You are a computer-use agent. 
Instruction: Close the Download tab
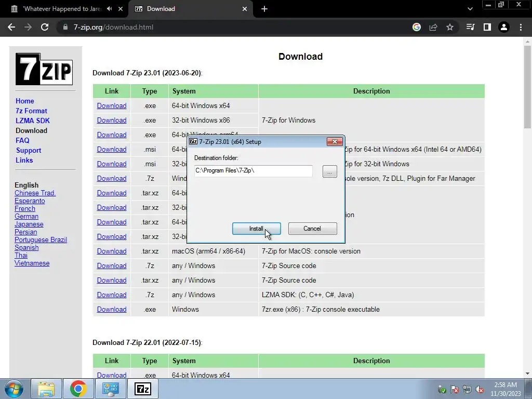(x=245, y=9)
